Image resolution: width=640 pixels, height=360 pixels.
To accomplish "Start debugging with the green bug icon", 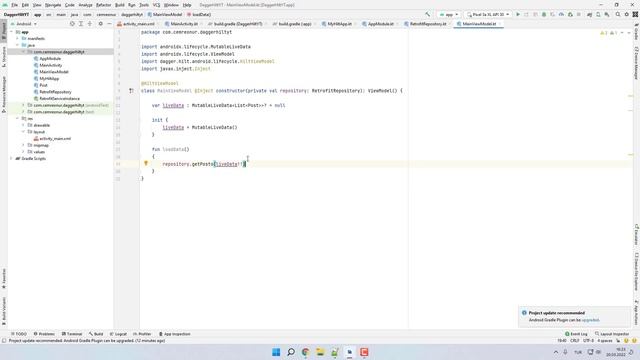I will click(x=544, y=14).
